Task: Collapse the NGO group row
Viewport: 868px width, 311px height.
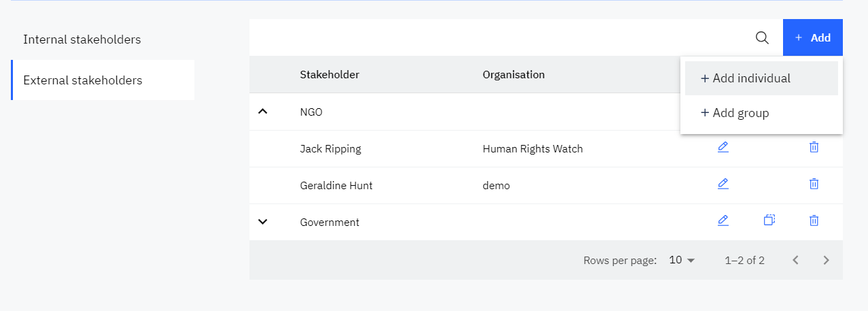Action: pos(264,111)
